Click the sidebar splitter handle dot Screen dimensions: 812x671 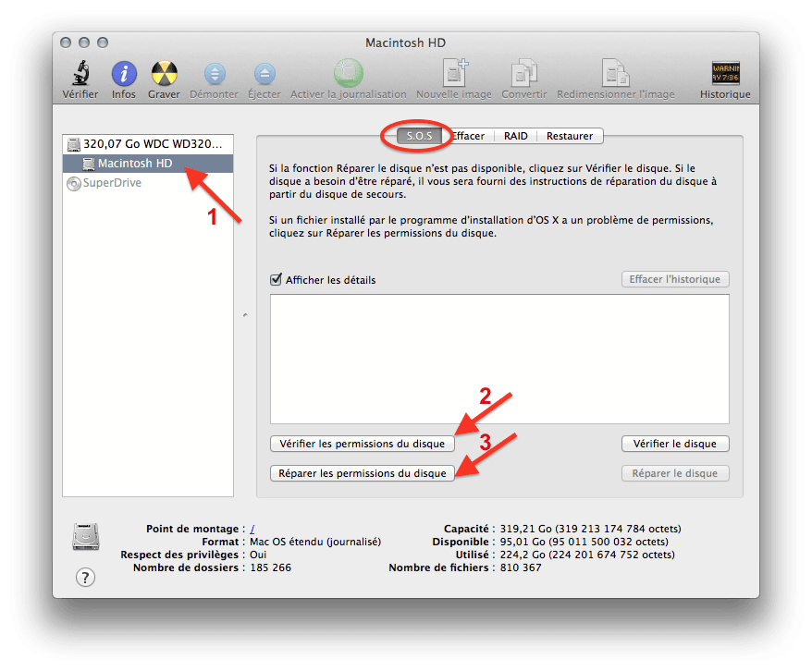click(245, 314)
